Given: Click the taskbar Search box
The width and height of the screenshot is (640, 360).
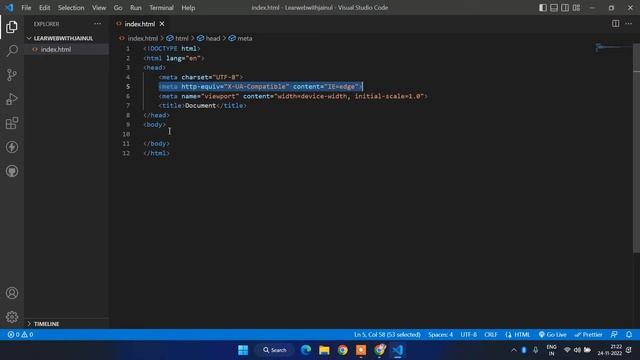Looking at the screenshot, I should click(275, 350).
